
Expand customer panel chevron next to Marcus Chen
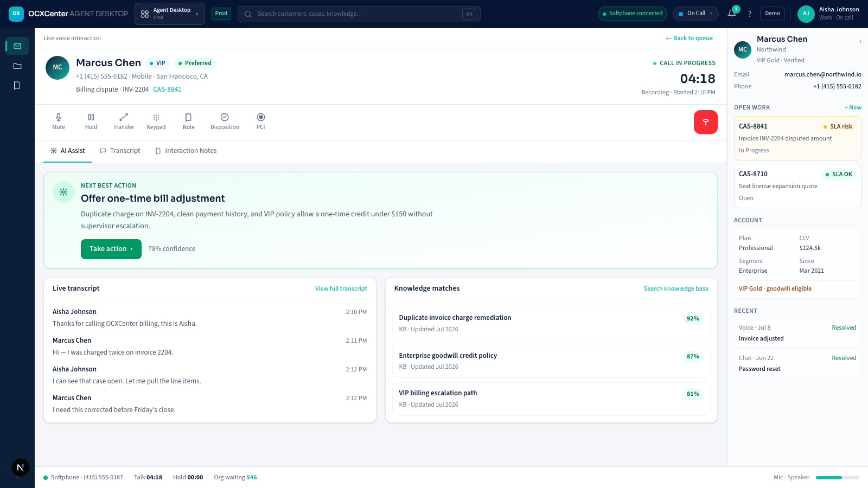click(x=860, y=42)
